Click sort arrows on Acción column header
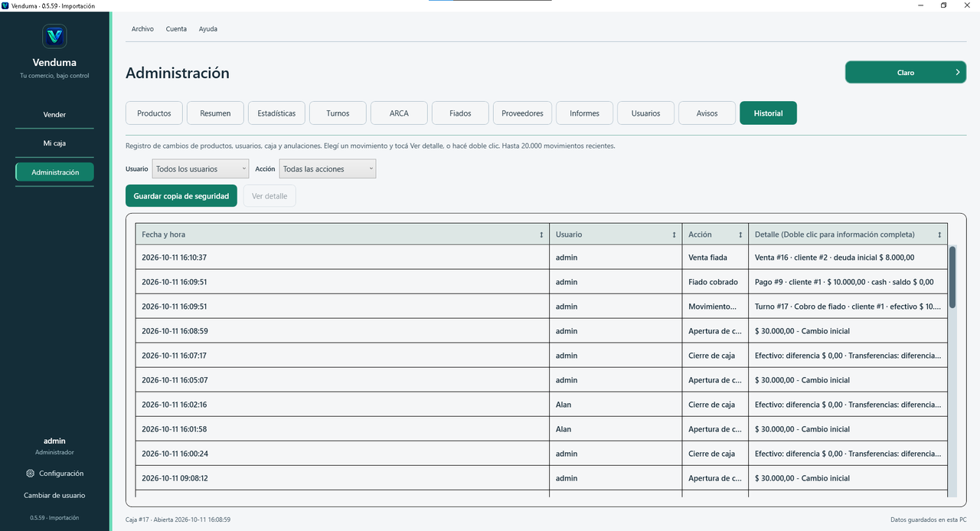This screenshot has width=980, height=531. coord(740,234)
